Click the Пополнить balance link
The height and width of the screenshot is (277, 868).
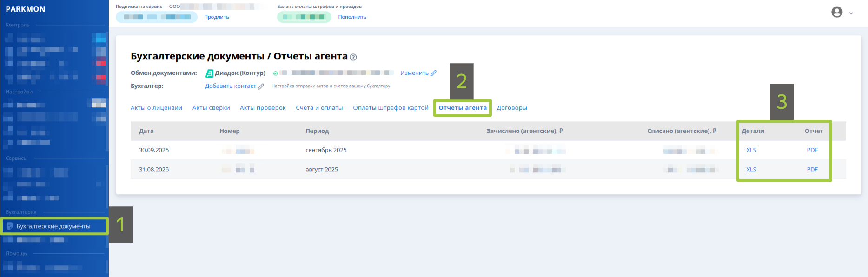(x=352, y=17)
